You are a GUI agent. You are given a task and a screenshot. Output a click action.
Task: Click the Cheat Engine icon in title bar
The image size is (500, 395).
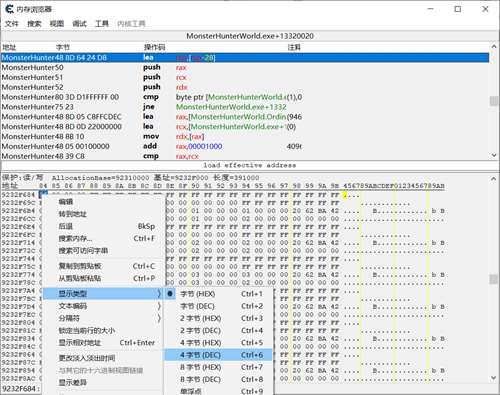coord(9,9)
